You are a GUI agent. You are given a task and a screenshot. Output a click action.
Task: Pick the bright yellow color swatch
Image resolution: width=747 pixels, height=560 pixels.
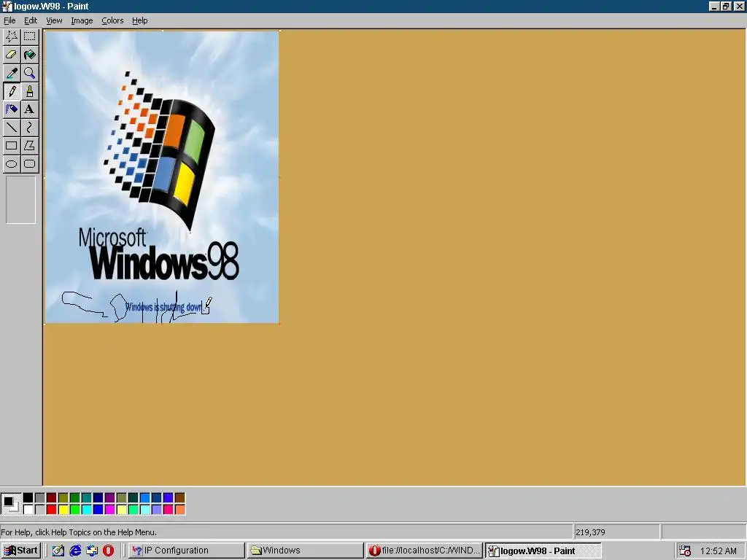pos(63,509)
